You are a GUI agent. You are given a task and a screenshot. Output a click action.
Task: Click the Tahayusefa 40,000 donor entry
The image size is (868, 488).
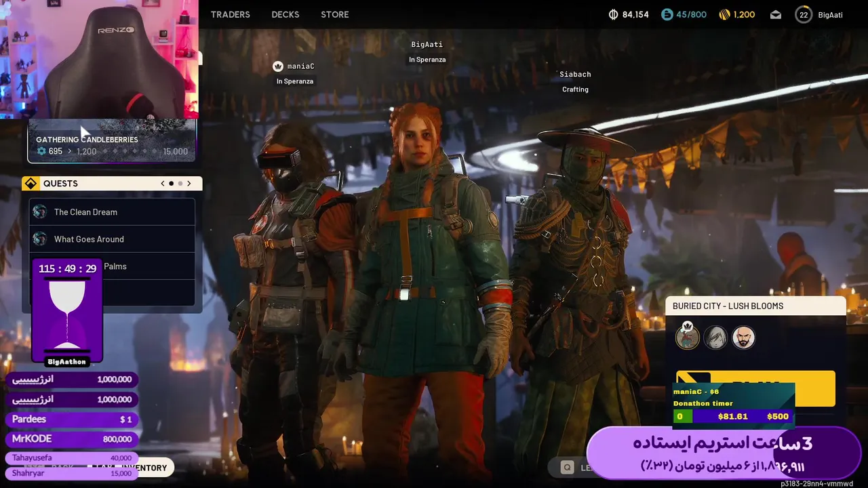click(x=72, y=458)
